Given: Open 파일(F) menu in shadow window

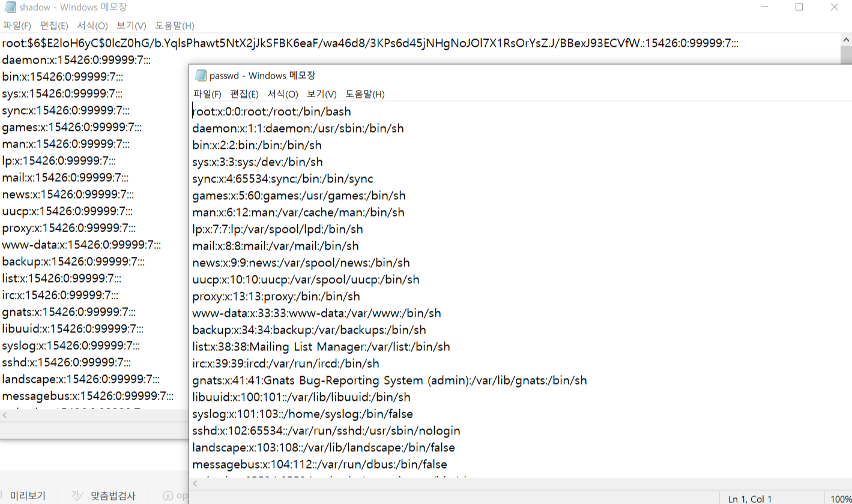Looking at the screenshot, I should [x=17, y=26].
